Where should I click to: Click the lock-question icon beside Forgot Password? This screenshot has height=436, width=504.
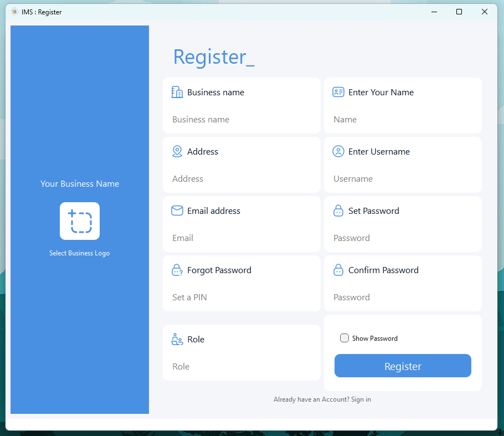(177, 270)
